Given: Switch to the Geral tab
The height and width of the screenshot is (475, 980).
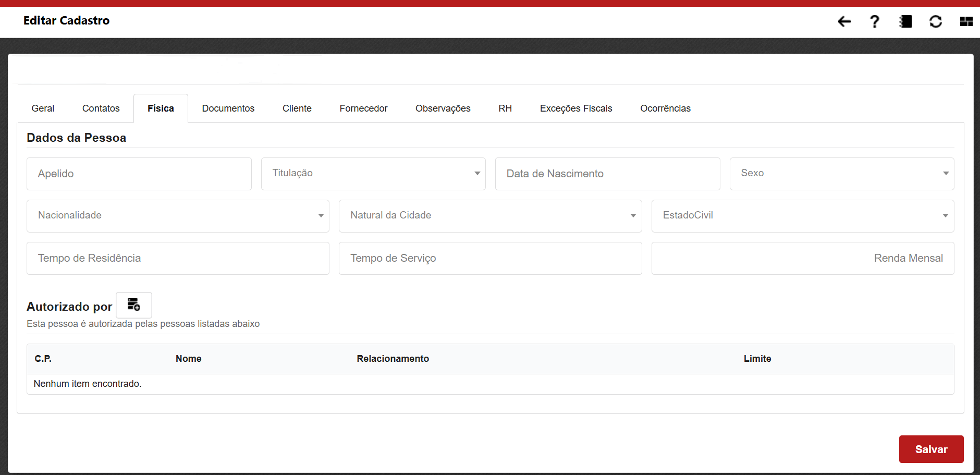Looking at the screenshot, I should (x=43, y=108).
